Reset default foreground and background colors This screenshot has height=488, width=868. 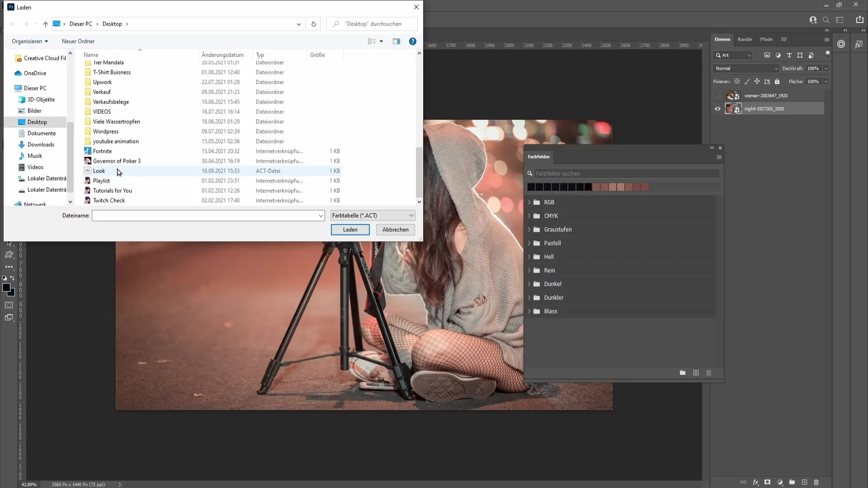point(5,278)
